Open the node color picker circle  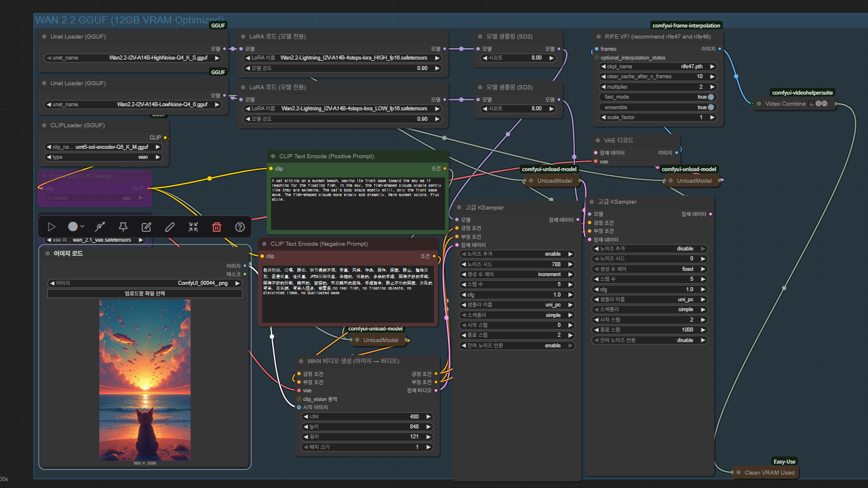coord(73,226)
